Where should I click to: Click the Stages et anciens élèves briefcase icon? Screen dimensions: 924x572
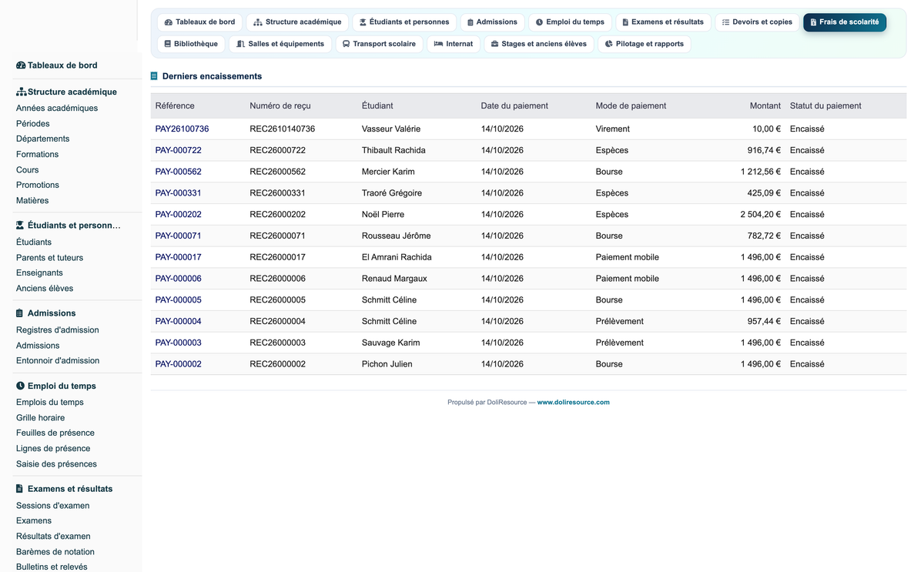[x=494, y=44]
